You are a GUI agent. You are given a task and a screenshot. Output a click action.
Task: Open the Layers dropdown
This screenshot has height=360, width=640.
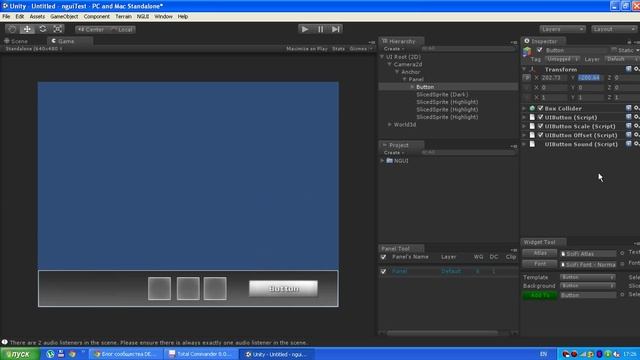pyautogui.click(x=562, y=29)
